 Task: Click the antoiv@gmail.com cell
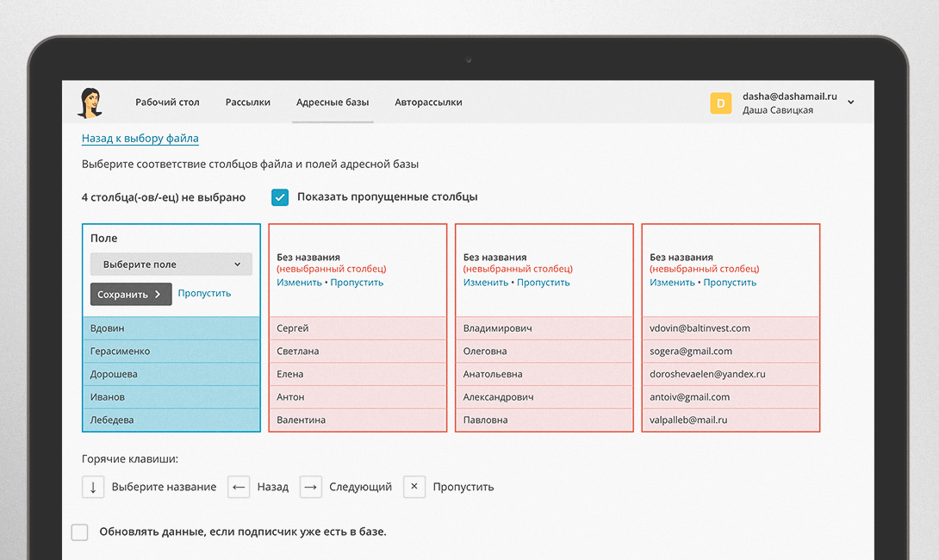coord(731,397)
